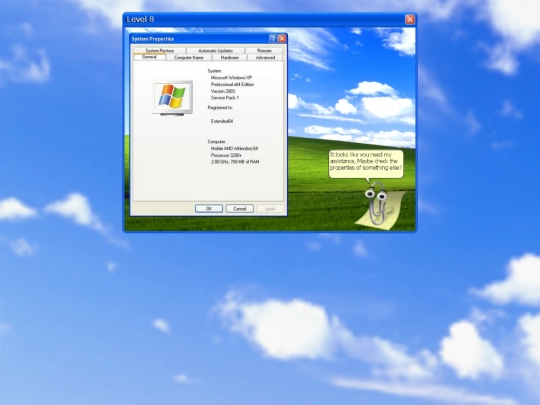Click the 'Registered to:' label
540x405 pixels.
220,108
